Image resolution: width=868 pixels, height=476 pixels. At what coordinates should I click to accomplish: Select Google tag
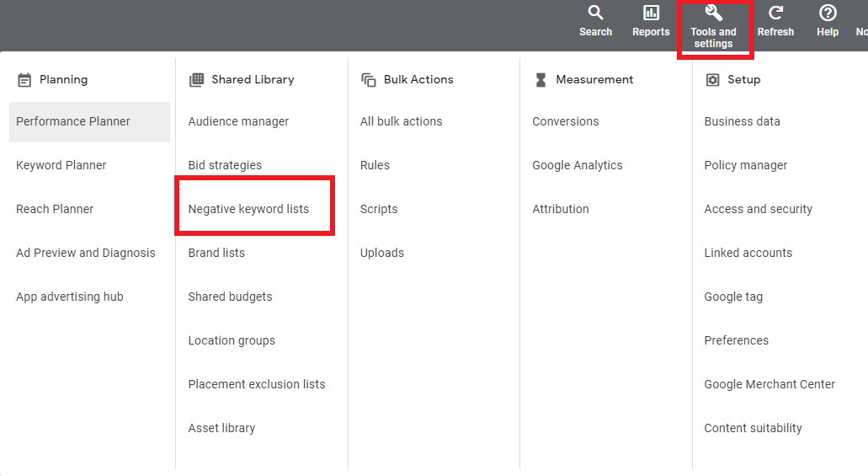(x=733, y=297)
